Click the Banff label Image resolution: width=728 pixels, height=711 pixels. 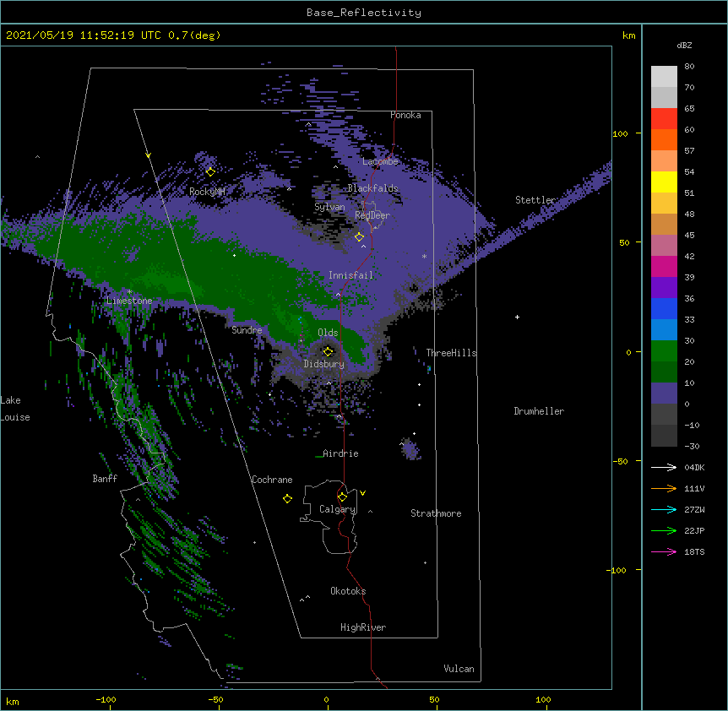click(105, 479)
